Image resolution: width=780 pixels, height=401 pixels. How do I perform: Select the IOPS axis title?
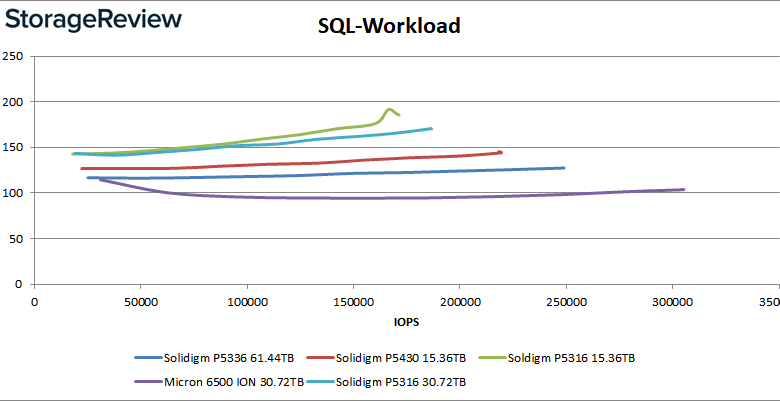click(x=406, y=322)
